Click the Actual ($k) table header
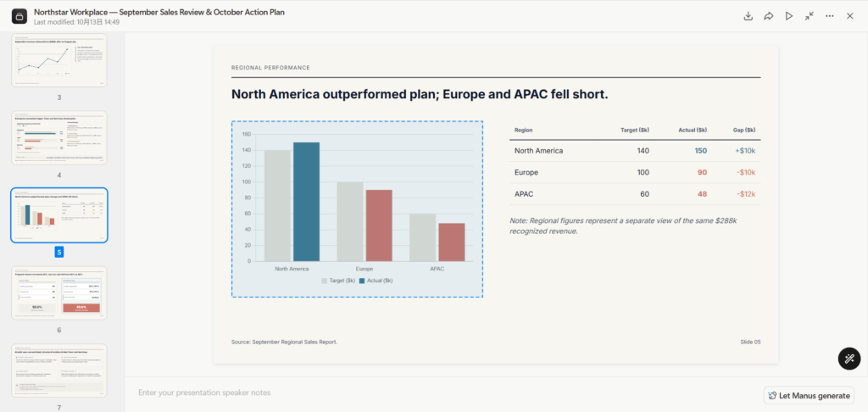868x412 pixels. point(693,131)
